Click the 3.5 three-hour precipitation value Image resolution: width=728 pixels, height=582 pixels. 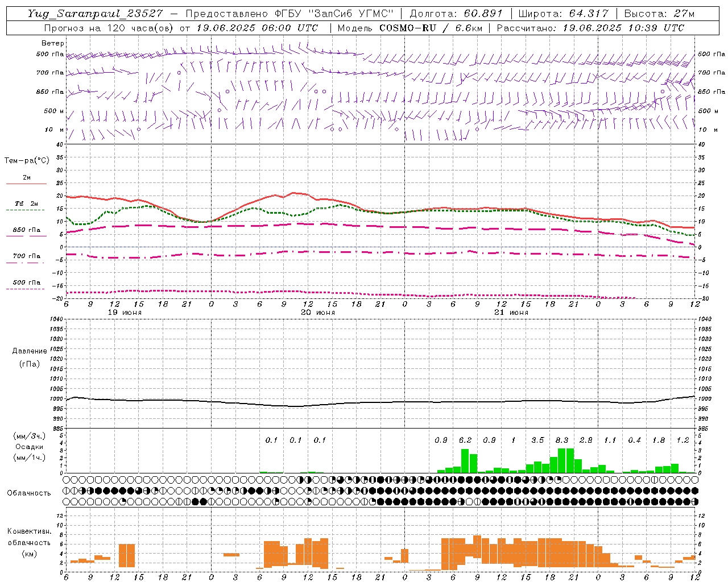click(537, 440)
